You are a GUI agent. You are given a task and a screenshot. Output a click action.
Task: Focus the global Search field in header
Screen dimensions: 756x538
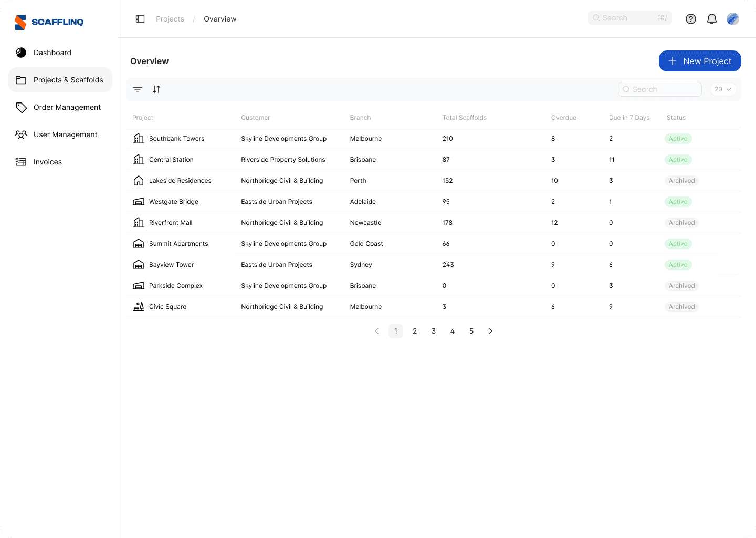point(630,18)
